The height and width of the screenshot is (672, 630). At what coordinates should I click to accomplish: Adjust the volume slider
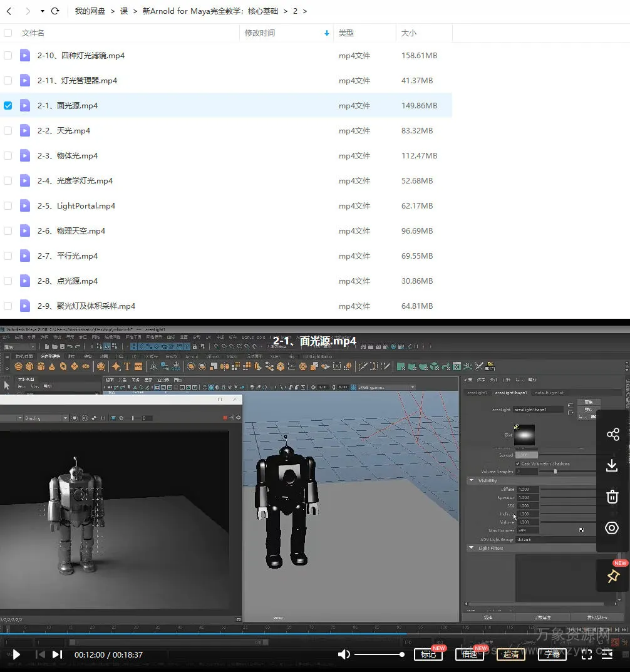click(379, 654)
